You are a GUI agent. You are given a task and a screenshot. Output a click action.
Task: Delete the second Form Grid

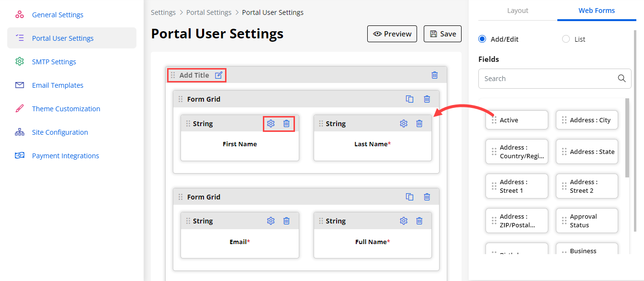click(427, 197)
